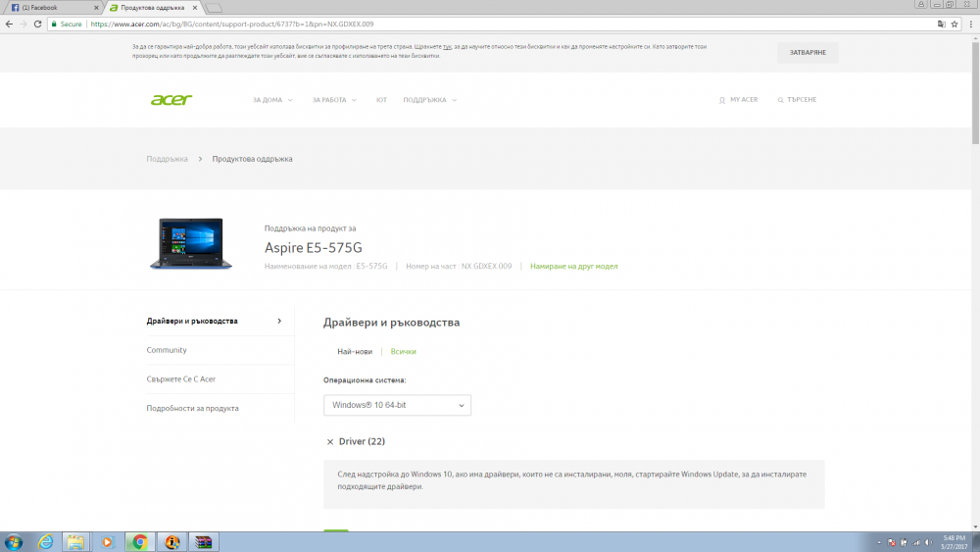Click the Aspire E5-575G heading text
The image size is (980, 552).
pos(314,247)
